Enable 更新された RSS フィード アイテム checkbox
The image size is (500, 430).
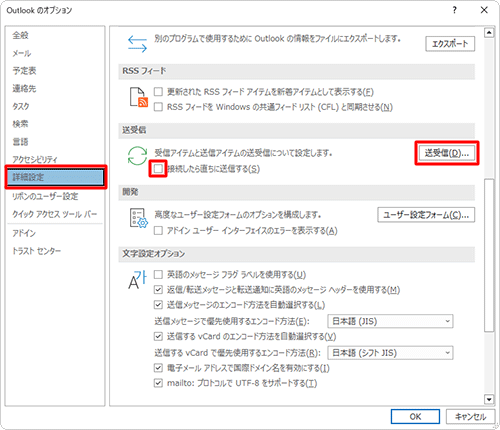158,92
